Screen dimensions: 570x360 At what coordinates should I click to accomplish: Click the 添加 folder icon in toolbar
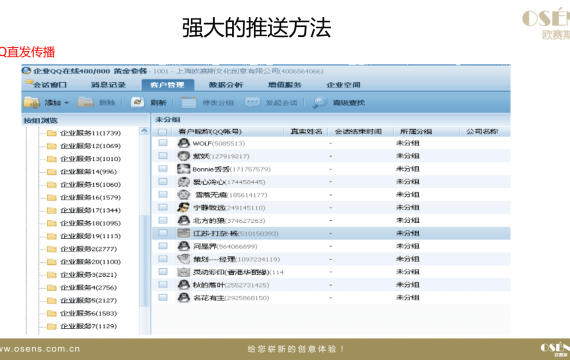(x=32, y=103)
